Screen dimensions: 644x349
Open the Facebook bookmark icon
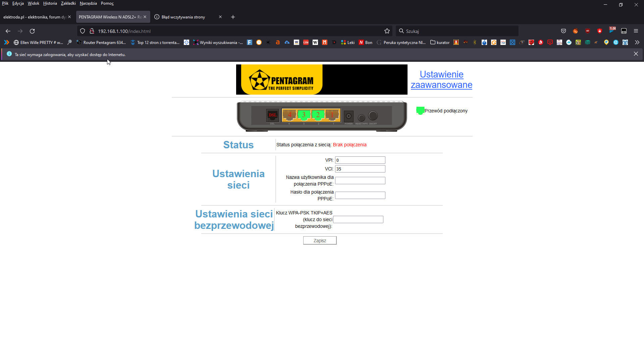pos(249,42)
